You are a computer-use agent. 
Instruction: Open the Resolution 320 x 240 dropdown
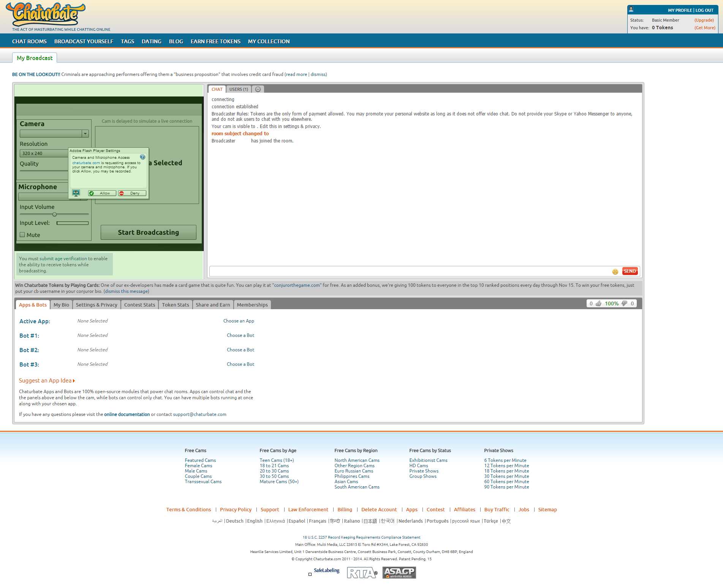click(44, 153)
